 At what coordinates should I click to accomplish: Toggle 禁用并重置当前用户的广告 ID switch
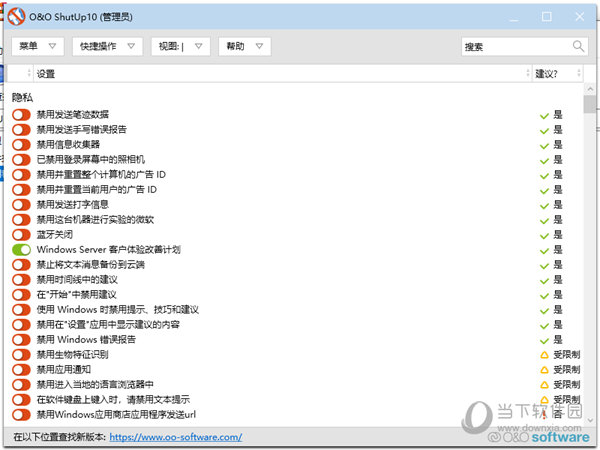(21, 189)
